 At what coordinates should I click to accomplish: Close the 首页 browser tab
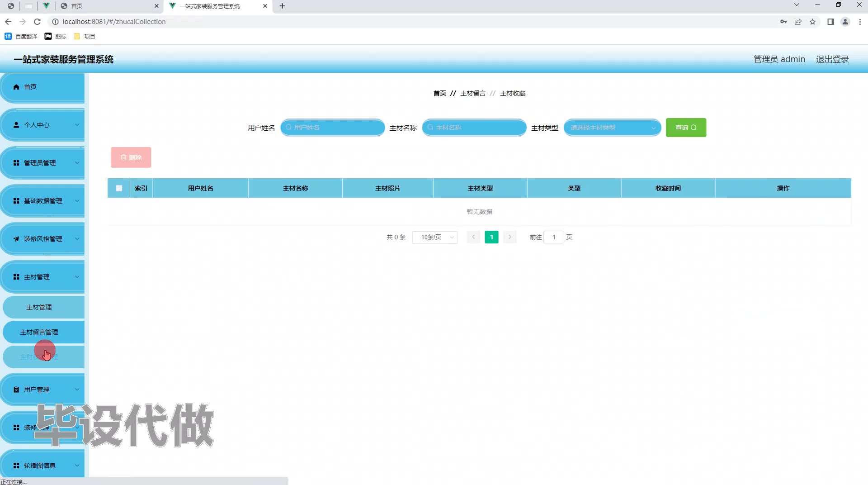(156, 6)
